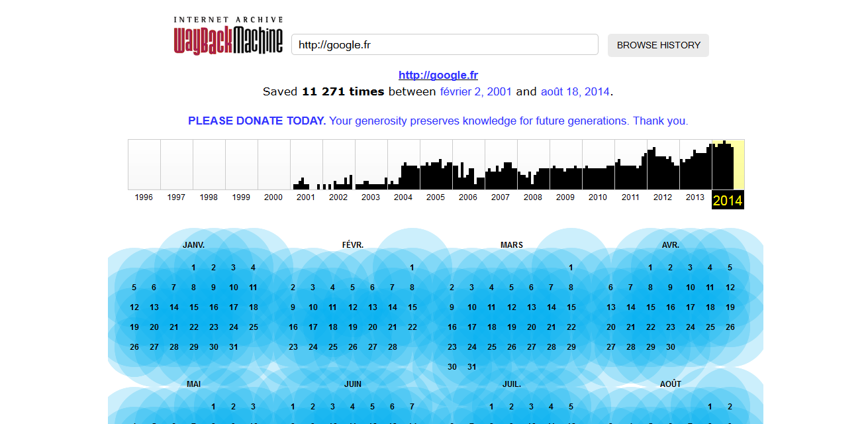Open day 1 in the JUIN calendar

pos(293,407)
